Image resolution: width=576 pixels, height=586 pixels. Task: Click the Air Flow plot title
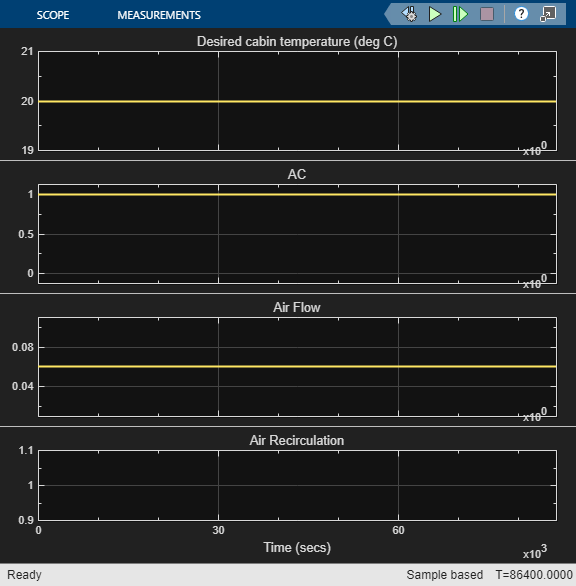click(297, 307)
